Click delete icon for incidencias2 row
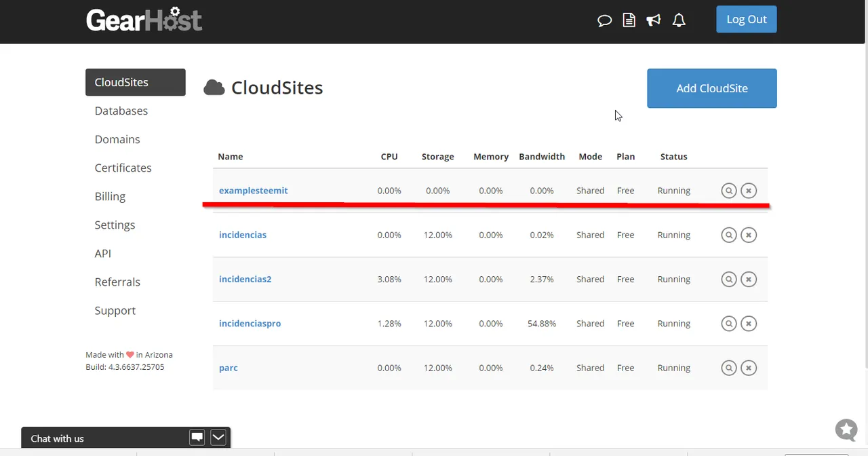Viewport: 868px width, 456px height. [x=749, y=279]
